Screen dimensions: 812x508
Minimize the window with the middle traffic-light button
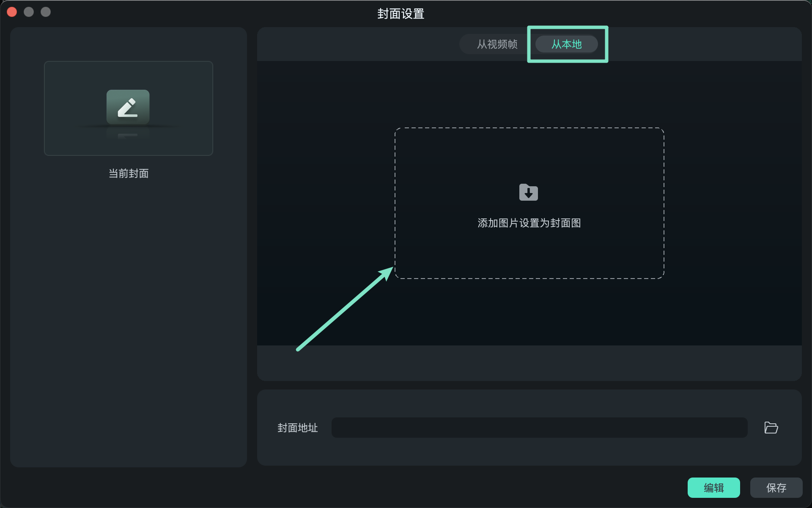(x=29, y=12)
